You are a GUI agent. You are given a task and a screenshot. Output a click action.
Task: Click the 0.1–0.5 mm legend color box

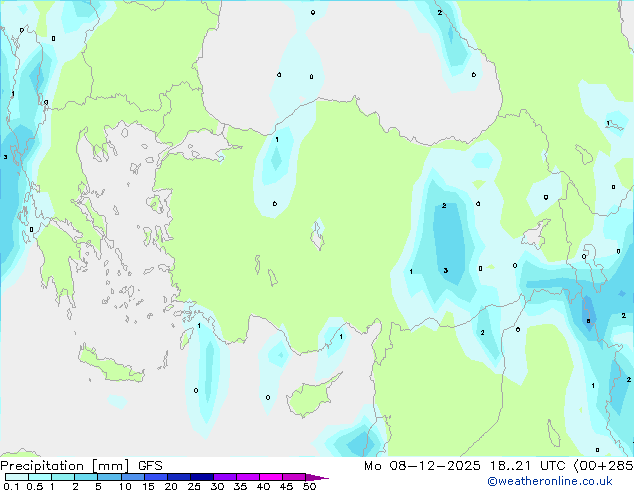[17, 477]
